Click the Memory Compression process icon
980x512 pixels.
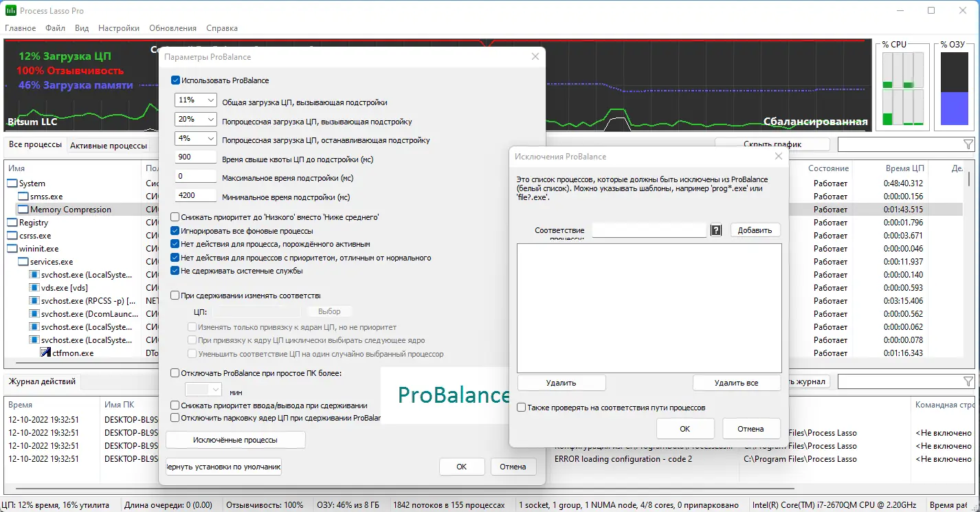23,210
